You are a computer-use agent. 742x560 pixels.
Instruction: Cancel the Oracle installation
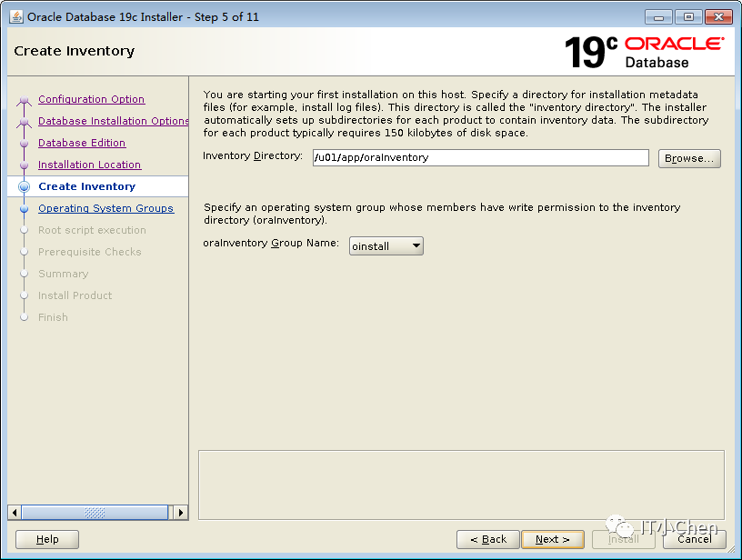point(694,539)
